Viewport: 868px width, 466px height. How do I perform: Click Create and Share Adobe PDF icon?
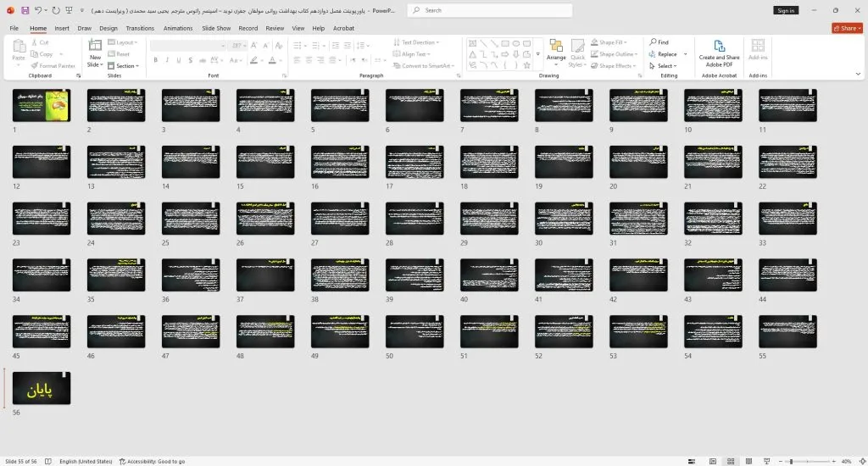tap(719, 46)
